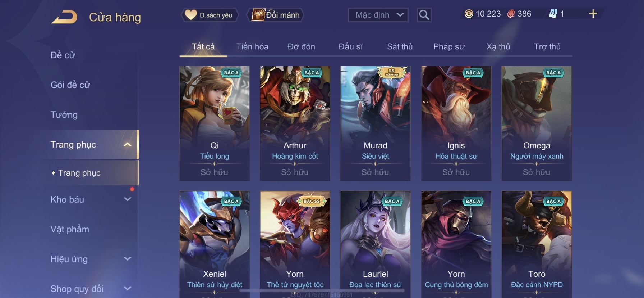
Task: Tap the gold coin balance icon
Action: tap(469, 14)
